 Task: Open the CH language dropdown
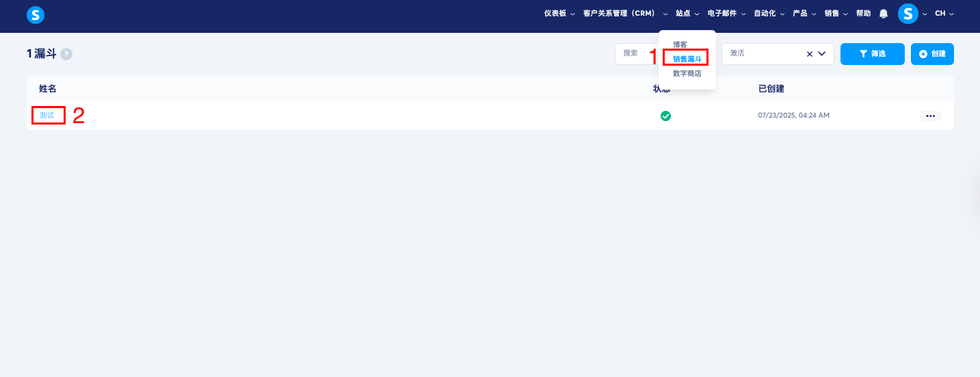[944, 14]
